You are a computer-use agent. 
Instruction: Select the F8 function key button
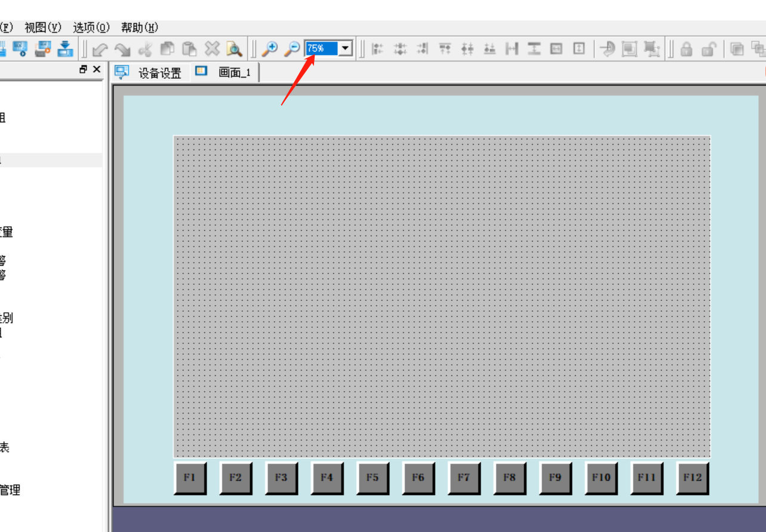click(x=509, y=478)
